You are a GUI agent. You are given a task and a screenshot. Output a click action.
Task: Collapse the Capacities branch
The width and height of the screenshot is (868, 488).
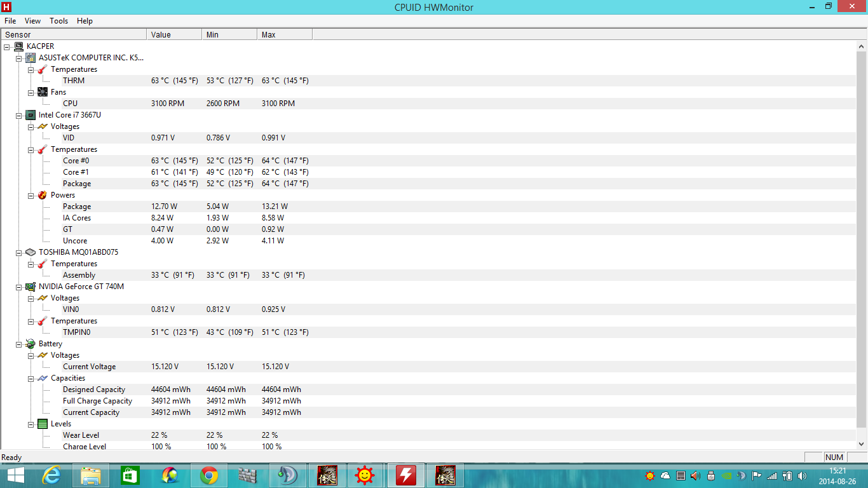[x=31, y=378]
